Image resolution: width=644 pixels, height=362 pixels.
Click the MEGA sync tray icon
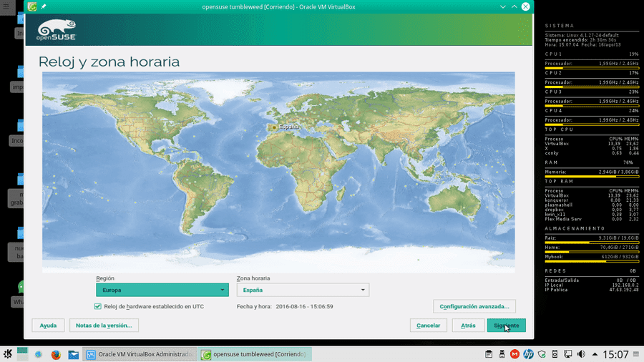point(514,354)
